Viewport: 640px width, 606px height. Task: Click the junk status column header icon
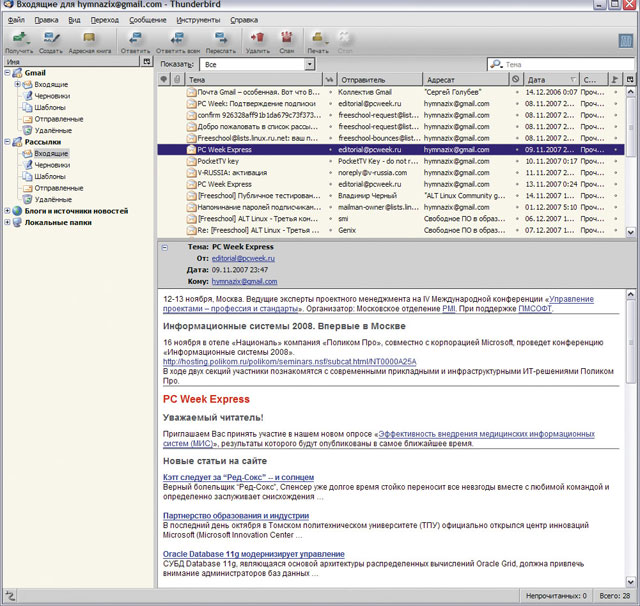516,79
